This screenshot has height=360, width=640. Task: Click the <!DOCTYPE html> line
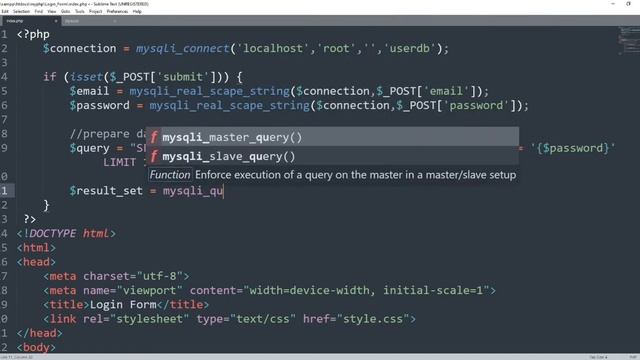[x=66, y=233]
